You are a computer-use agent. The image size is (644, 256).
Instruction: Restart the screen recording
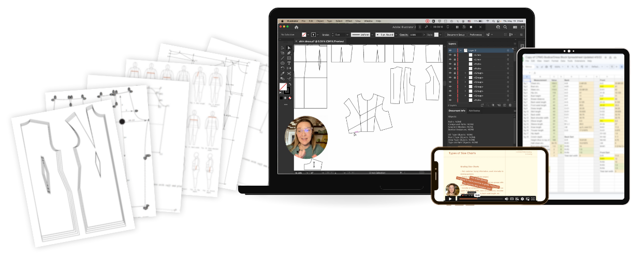click(464, 27)
